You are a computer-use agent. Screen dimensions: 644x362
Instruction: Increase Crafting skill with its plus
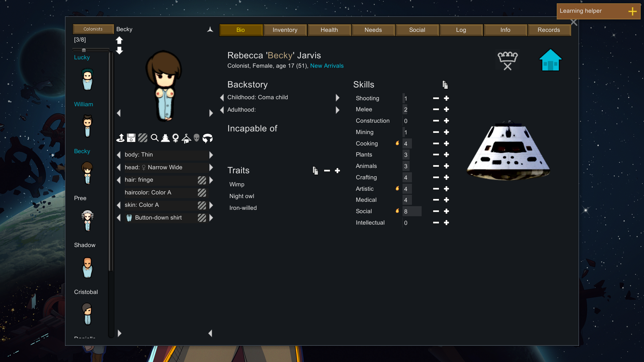446,177
